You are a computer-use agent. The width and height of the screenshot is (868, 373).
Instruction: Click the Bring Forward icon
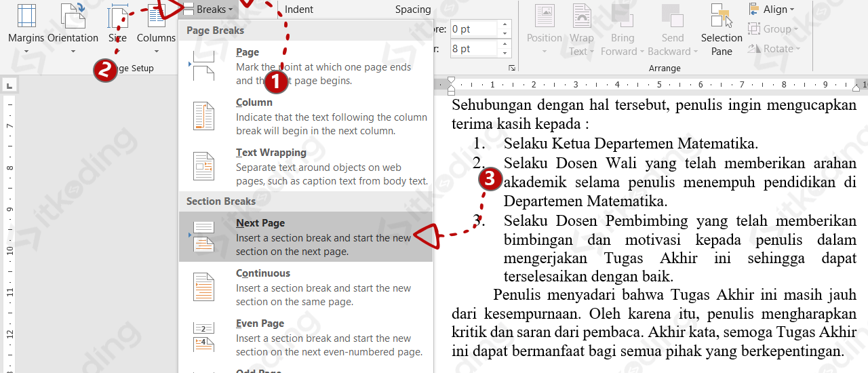(x=623, y=16)
